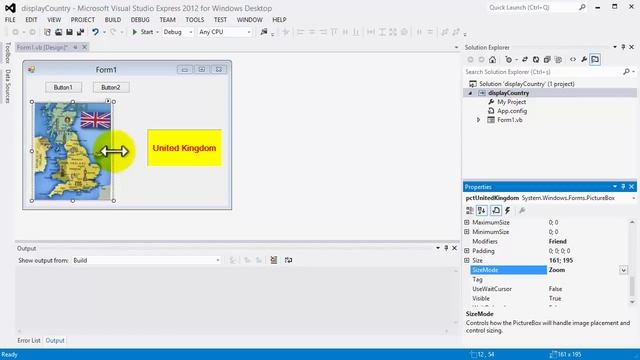Open the WINDOW menu
This screenshot has height=360, width=640.
click(x=249, y=20)
